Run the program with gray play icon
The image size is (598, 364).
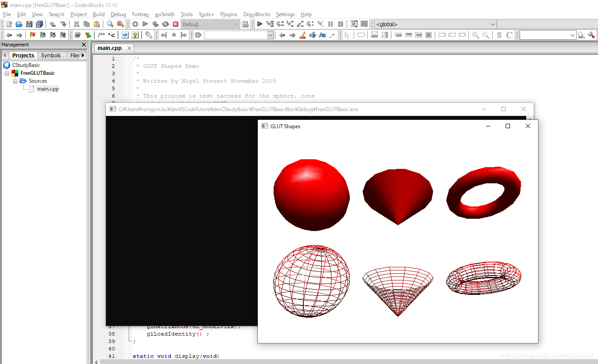click(145, 24)
